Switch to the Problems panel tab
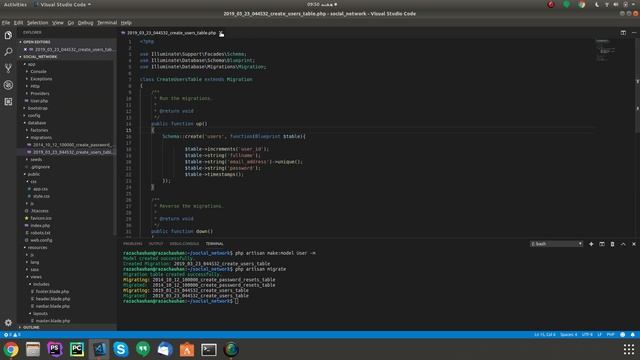This screenshot has width=640, height=360. 133,244
